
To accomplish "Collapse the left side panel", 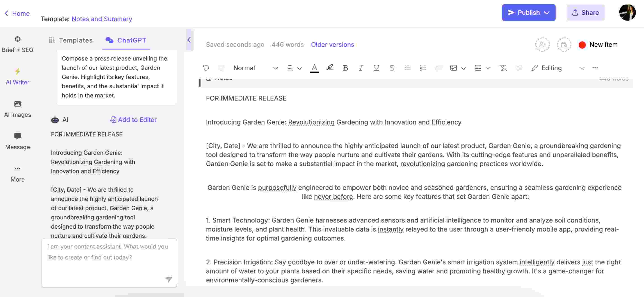I will pyautogui.click(x=189, y=40).
